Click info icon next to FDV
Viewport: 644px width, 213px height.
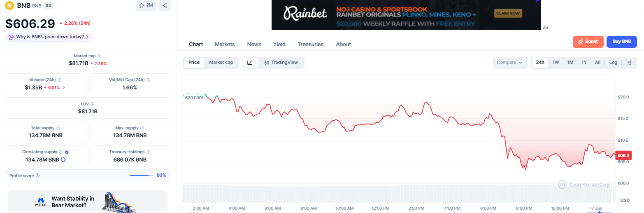pyautogui.click(x=92, y=104)
